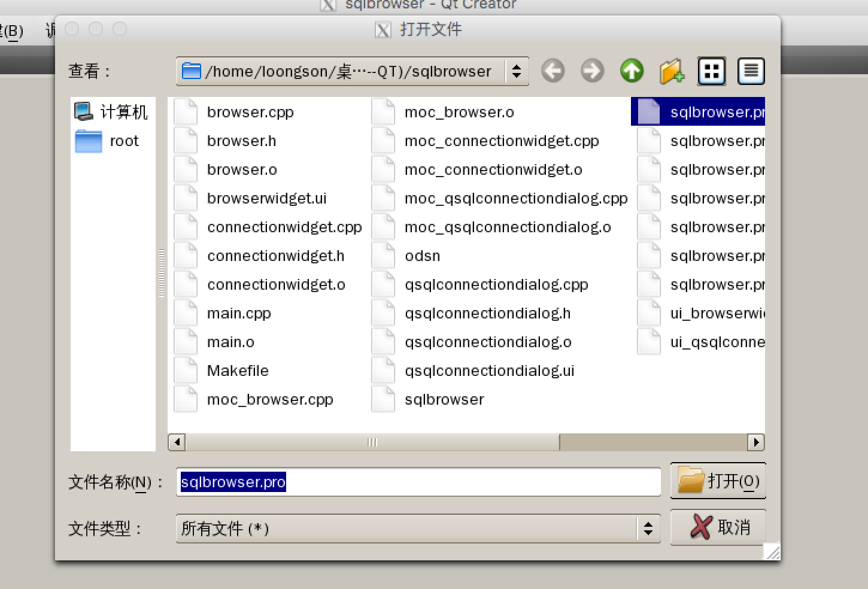Click the file icon beside ui_qsqlconne…
The height and width of the screenshot is (589, 868).
(x=649, y=342)
